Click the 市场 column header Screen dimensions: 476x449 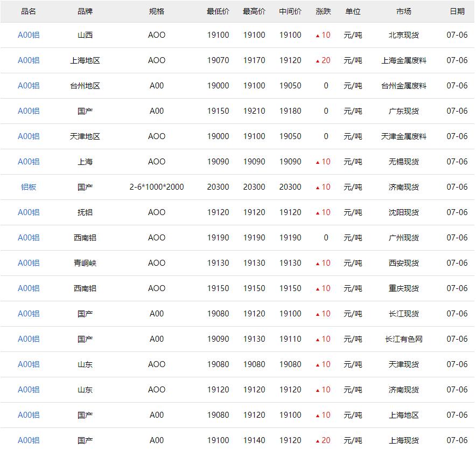coord(403,11)
